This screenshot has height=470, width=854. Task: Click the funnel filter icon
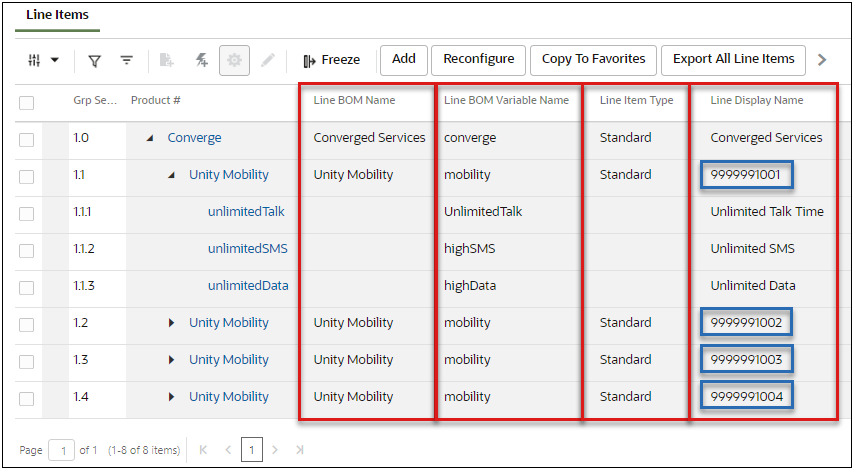[x=94, y=61]
